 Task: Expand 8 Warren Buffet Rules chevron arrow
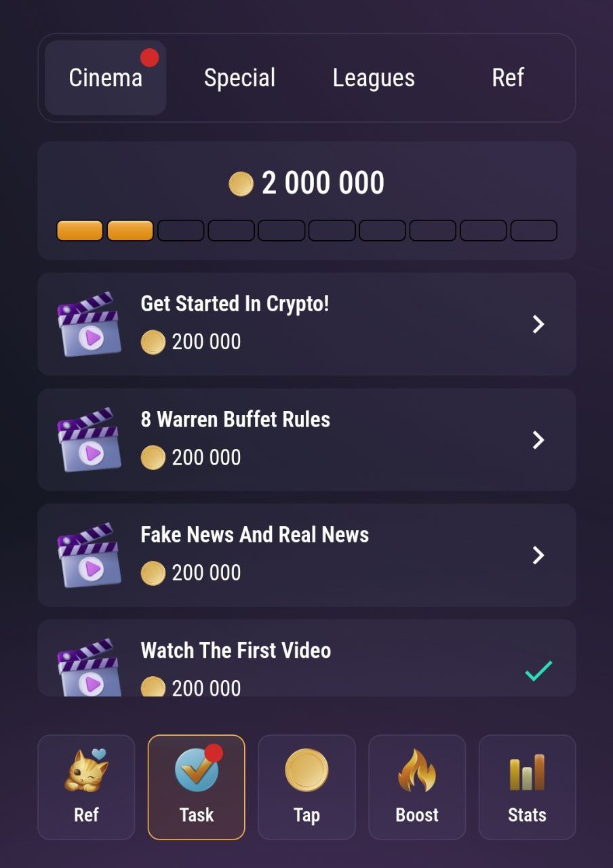[x=538, y=439]
